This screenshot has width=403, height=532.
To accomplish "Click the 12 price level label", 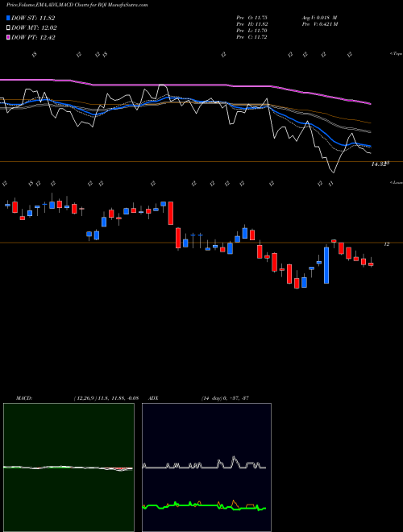I will 386,244.
